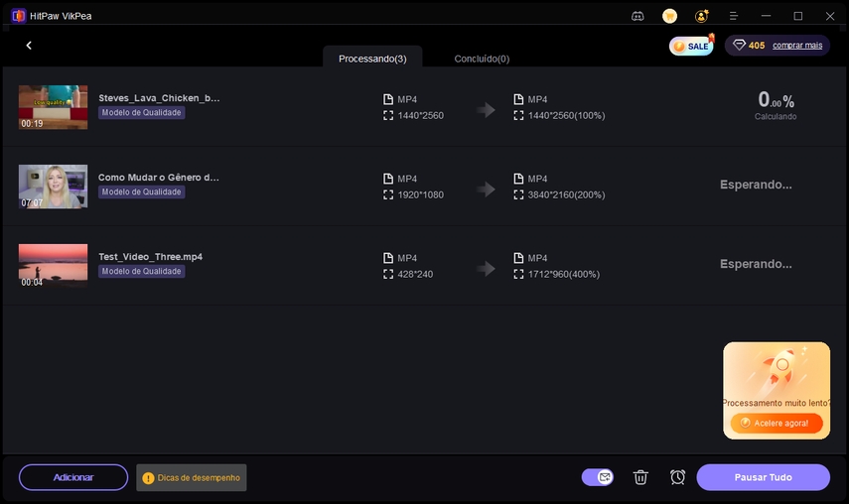Select the Steves_Lava_Chicken video thumbnail
Screen dimensions: 849x504
pos(53,107)
